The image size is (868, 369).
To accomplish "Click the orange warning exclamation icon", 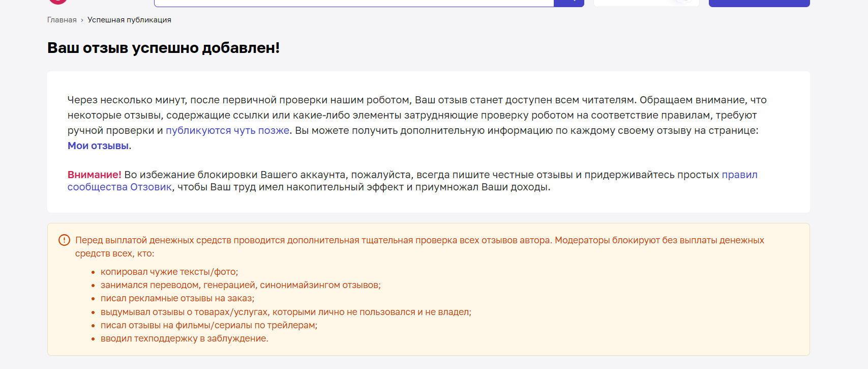I will [64, 240].
